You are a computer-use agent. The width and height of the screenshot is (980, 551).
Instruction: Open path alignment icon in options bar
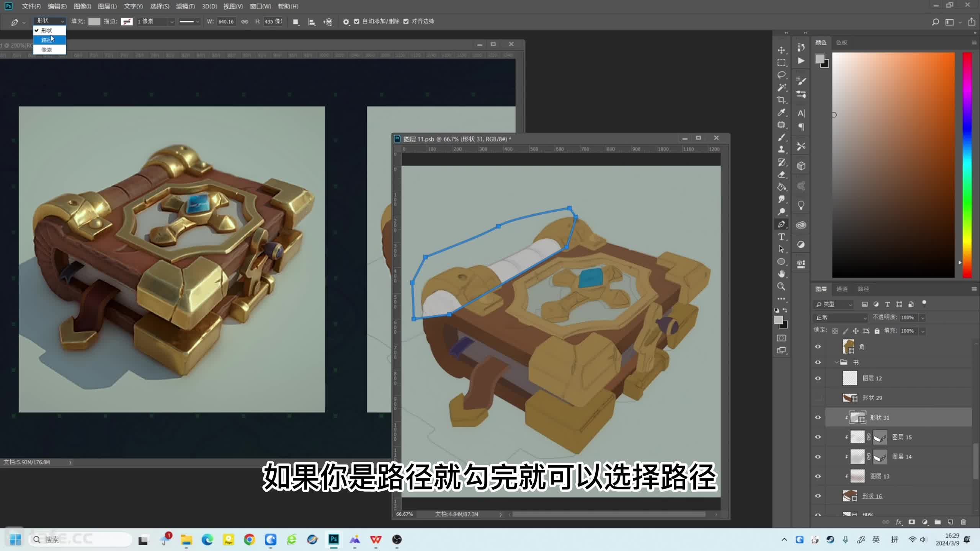pyautogui.click(x=312, y=22)
